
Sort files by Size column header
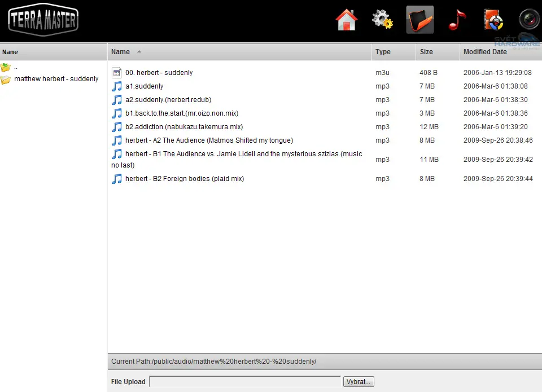426,52
